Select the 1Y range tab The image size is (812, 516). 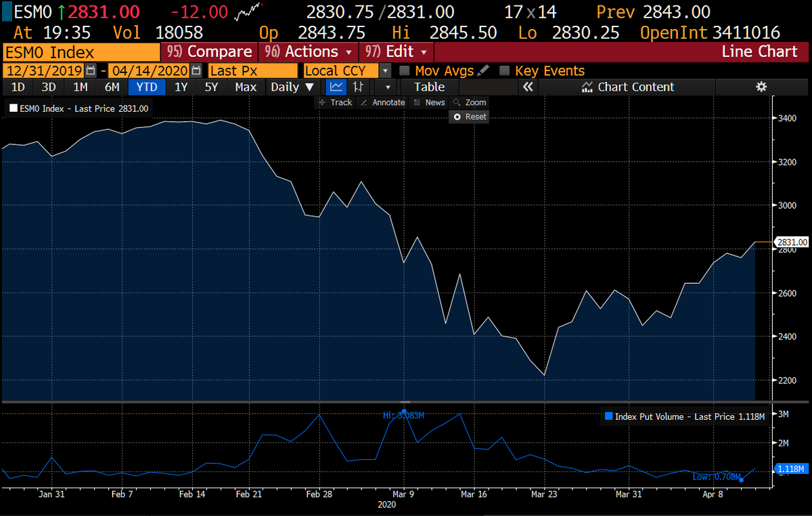181,87
